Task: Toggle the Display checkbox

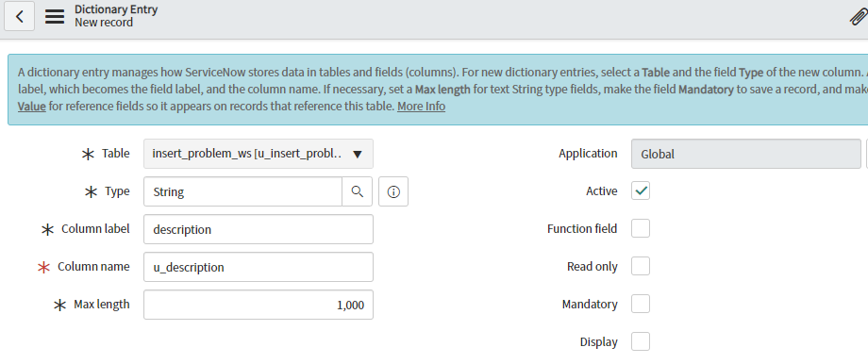Action: [x=641, y=341]
